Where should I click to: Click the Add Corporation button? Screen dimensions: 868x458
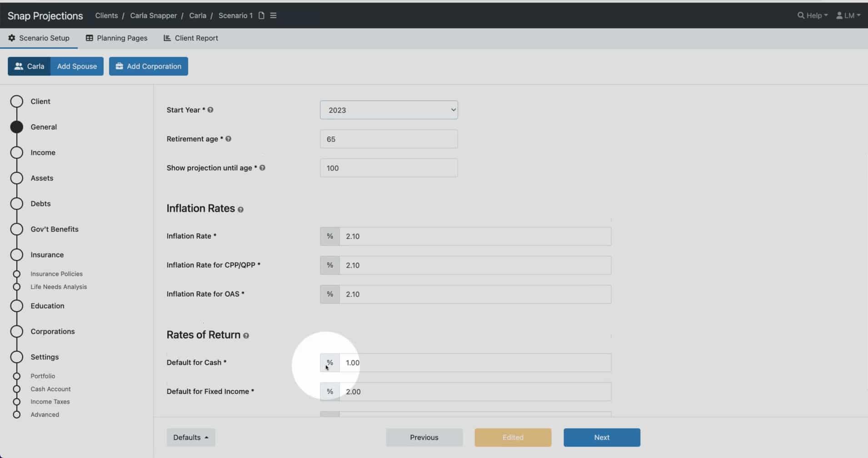point(148,66)
